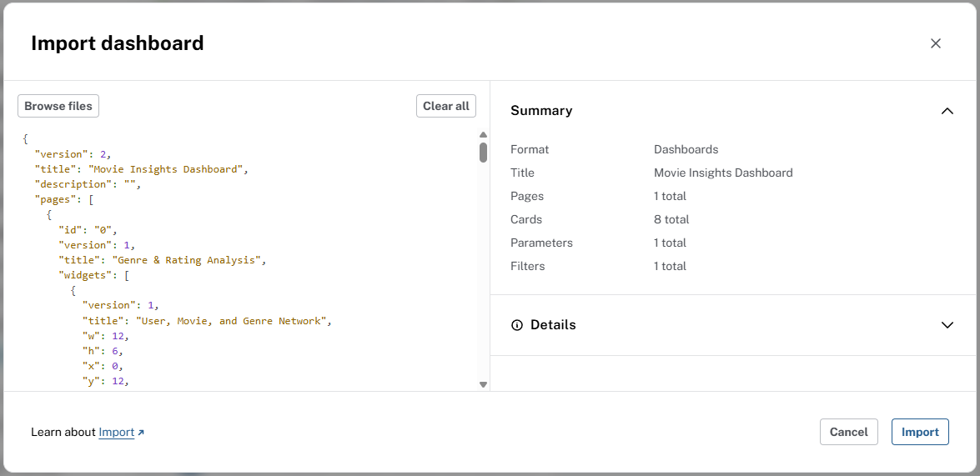
Task: Click the "widgets" JSON line
Action: point(93,275)
